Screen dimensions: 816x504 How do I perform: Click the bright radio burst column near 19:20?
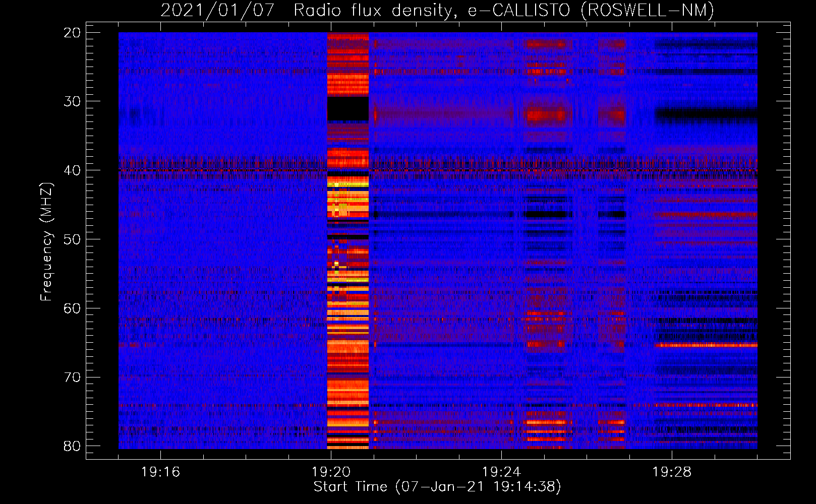pos(348,240)
